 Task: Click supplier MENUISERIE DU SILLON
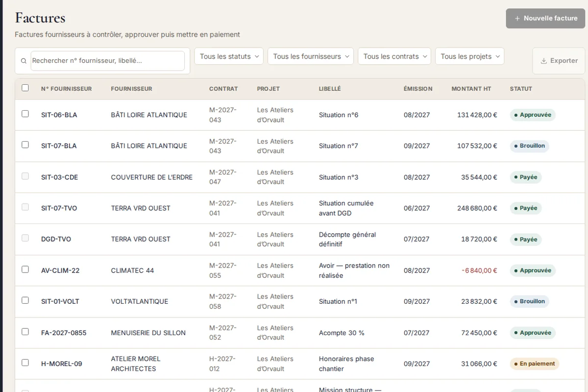coord(148,333)
